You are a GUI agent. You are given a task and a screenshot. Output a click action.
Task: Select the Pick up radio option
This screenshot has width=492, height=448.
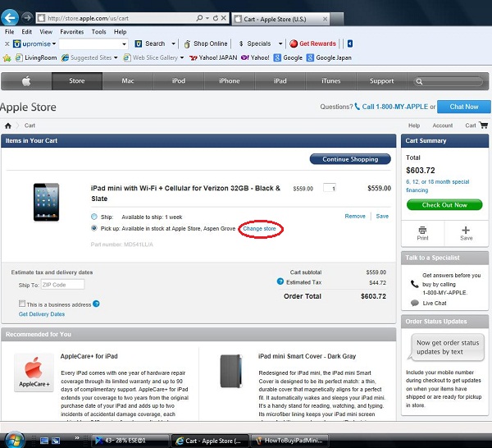94,228
